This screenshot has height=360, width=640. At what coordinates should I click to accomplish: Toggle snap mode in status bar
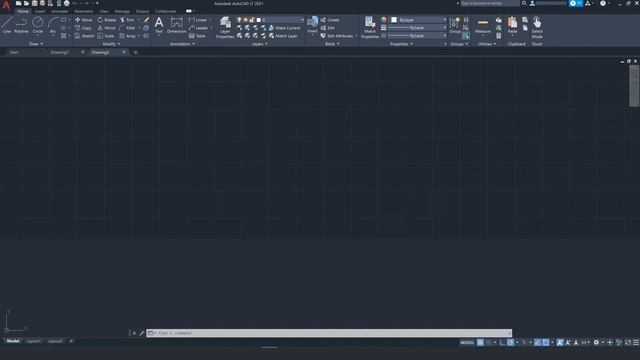click(x=489, y=342)
